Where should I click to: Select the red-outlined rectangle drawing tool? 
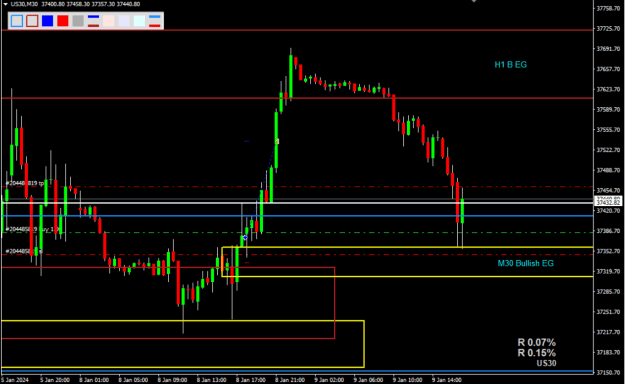tap(32, 21)
